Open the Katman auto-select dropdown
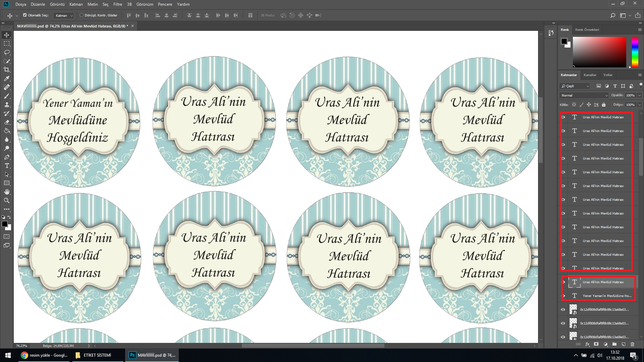The image size is (644, 362). click(63, 15)
